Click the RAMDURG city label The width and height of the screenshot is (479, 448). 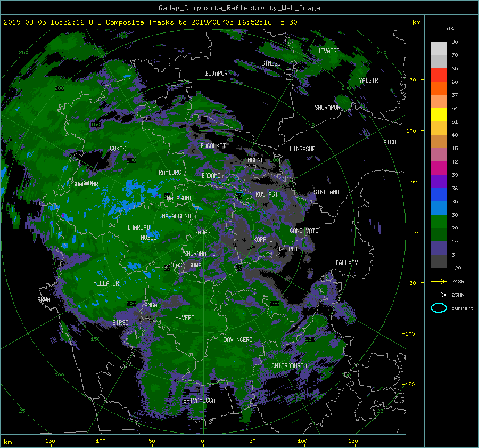pos(170,173)
